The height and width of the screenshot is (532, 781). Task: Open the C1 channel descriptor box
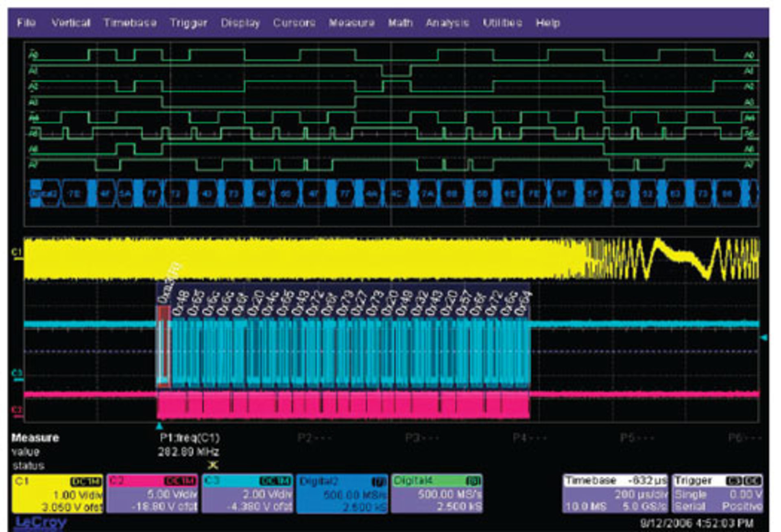(57, 493)
